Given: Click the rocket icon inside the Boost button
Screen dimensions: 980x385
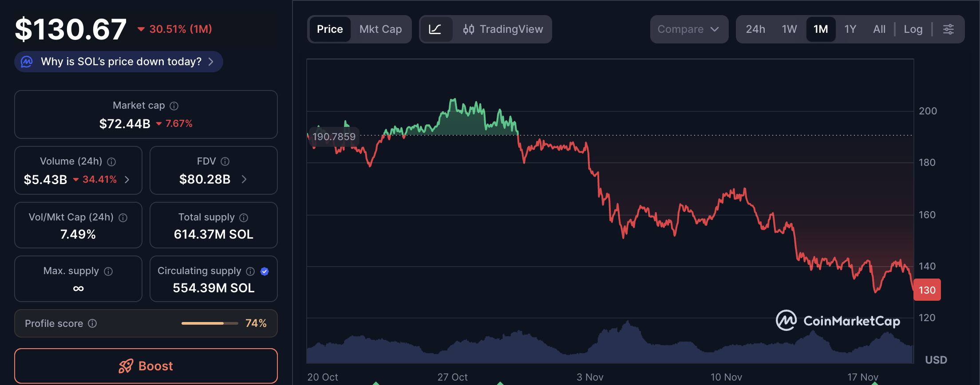Looking at the screenshot, I should 126,366.
